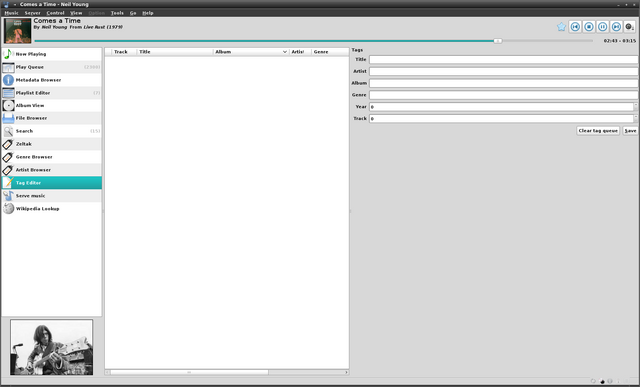Open the Serve music panel

pos(51,196)
